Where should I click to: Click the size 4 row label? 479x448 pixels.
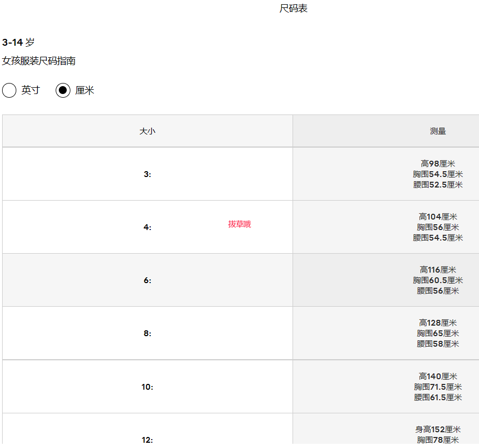(x=147, y=227)
